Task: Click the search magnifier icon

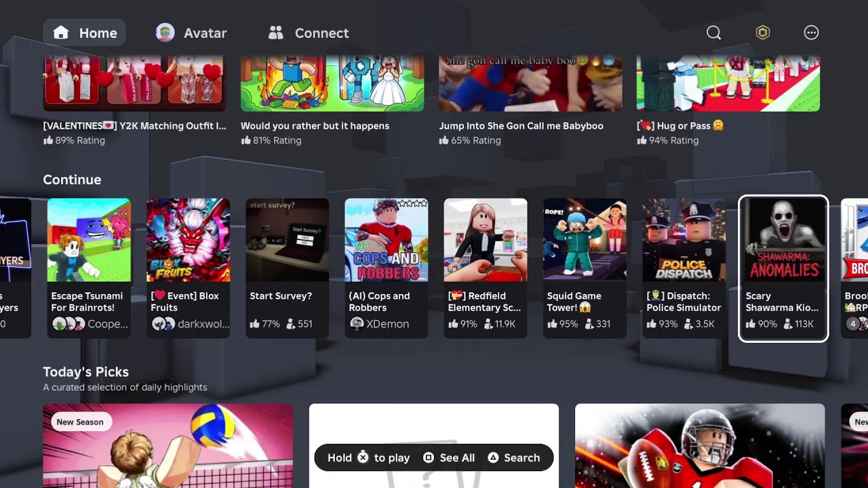Action: (x=713, y=33)
